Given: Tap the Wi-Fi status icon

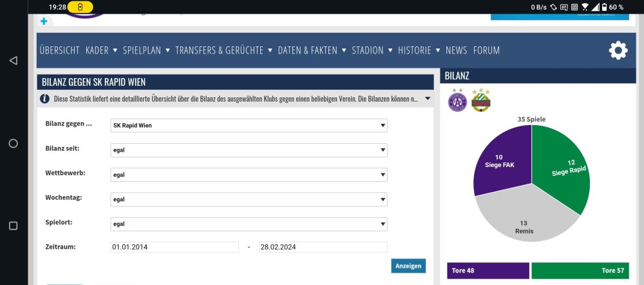Looking at the screenshot, I should coord(585,7).
